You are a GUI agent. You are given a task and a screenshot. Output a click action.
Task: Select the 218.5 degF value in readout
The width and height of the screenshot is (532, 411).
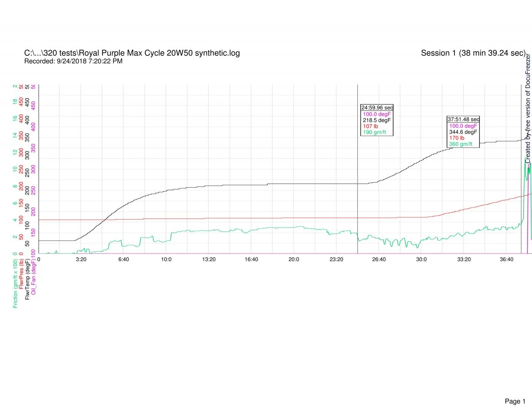pos(376,120)
